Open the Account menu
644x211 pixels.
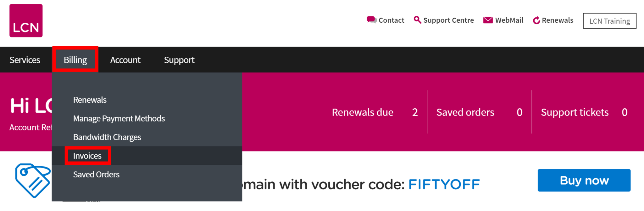(125, 60)
